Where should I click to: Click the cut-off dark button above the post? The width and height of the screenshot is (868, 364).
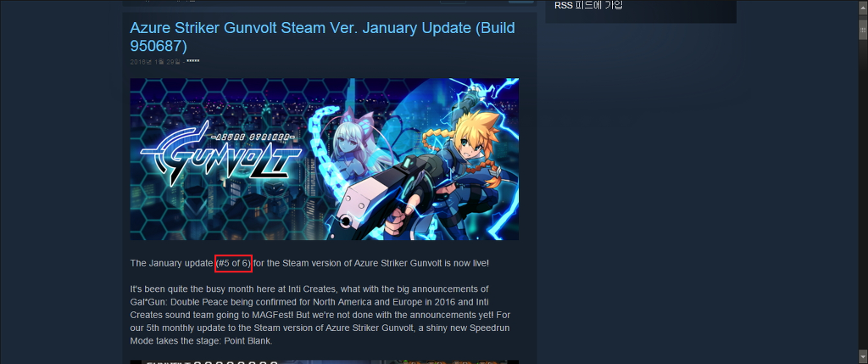click(453, 2)
